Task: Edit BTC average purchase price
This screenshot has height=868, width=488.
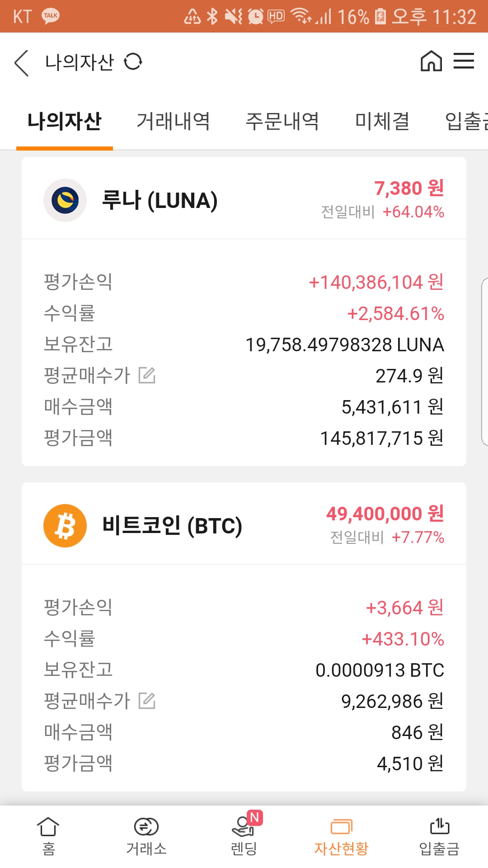Action: (x=147, y=701)
